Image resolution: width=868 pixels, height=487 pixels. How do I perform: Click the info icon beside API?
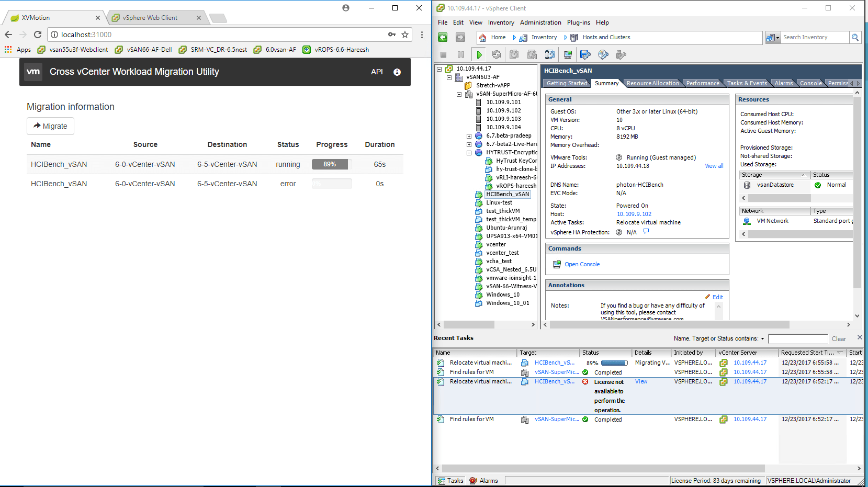tap(397, 72)
